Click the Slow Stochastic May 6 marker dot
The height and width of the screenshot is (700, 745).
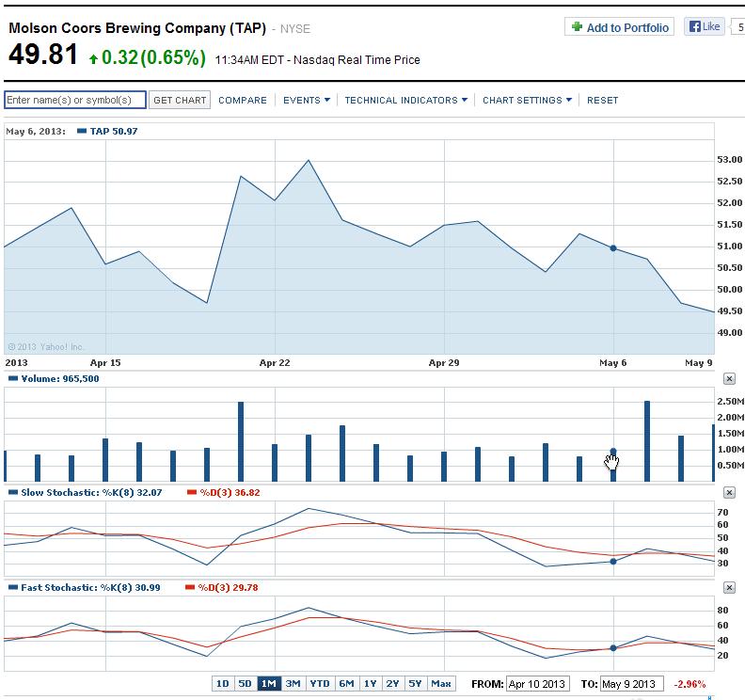613,562
